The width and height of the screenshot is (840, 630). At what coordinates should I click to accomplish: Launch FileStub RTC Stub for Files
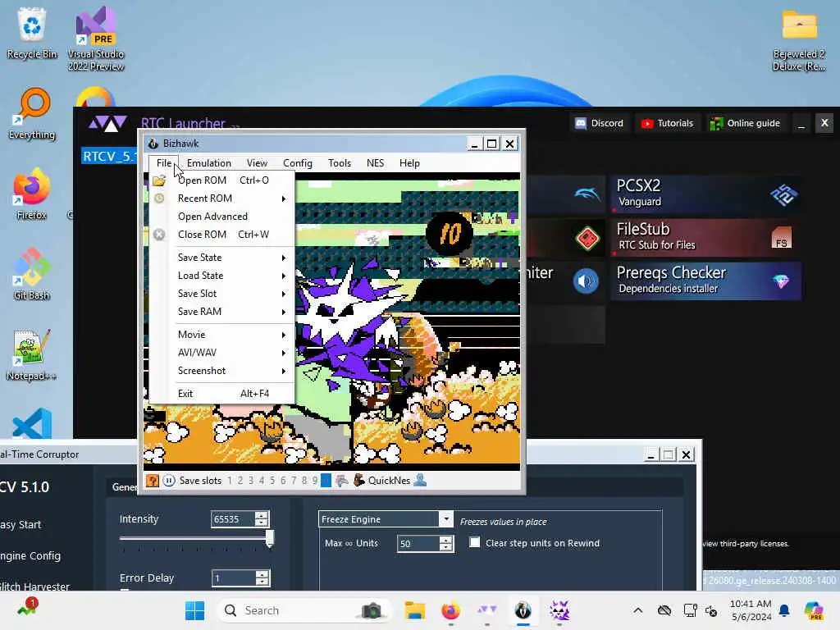(x=706, y=237)
